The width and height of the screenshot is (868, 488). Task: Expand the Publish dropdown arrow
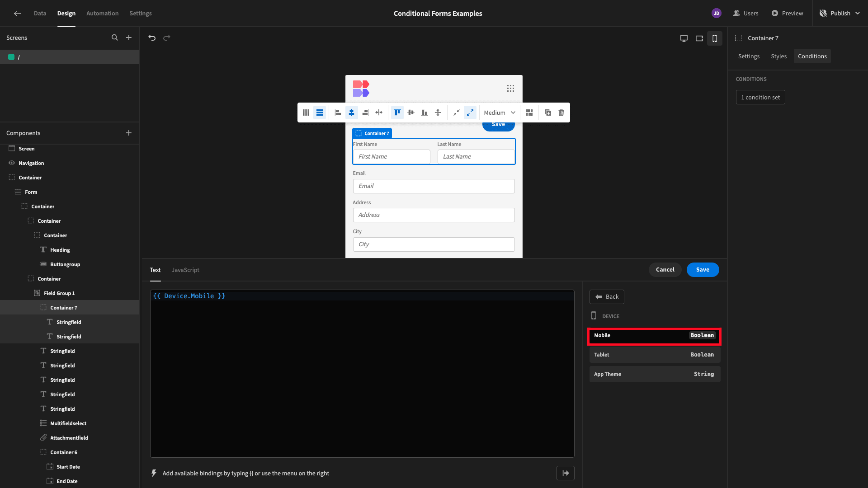[858, 14]
